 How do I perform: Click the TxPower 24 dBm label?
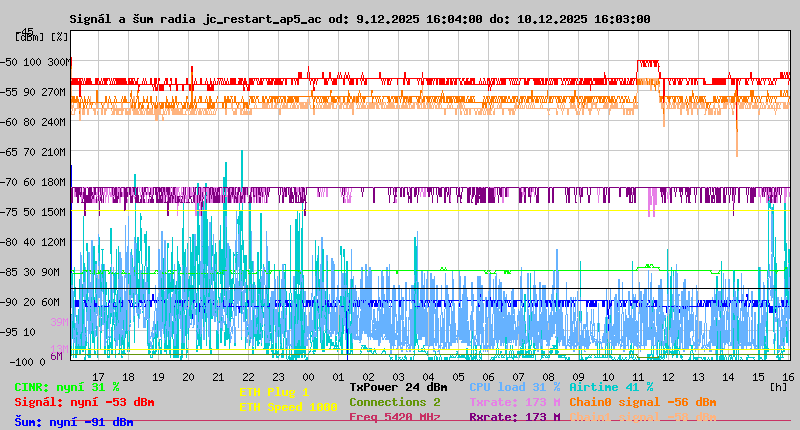click(x=398, y=387)
